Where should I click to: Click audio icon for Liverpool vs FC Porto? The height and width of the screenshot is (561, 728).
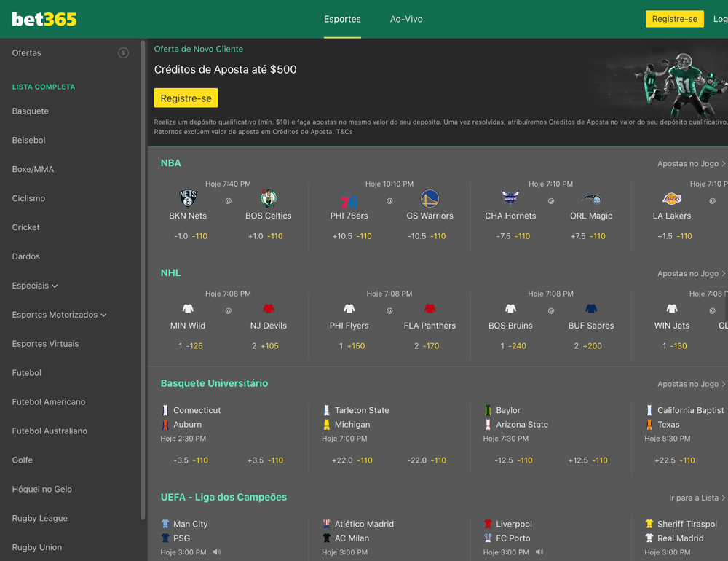(x=539, y=552)
